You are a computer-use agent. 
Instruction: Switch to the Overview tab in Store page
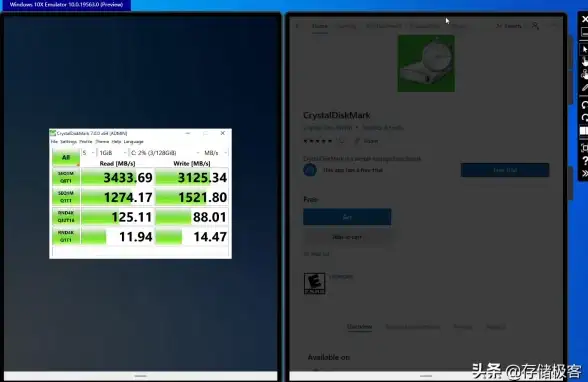(359, 327)
